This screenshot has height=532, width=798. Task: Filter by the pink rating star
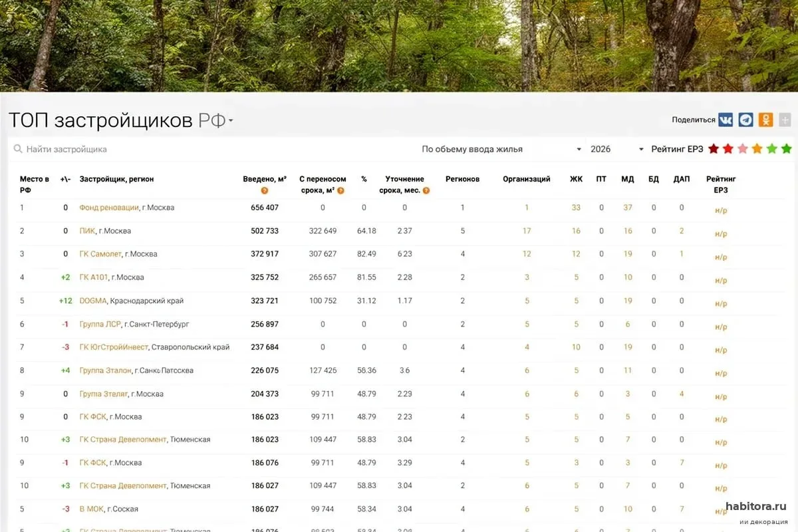[743, 149]
